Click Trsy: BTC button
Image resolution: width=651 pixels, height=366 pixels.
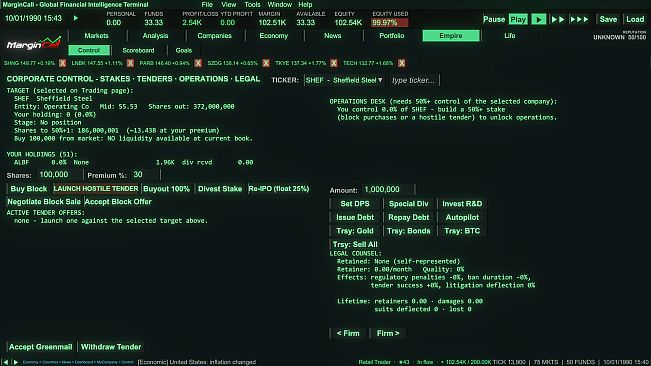coord(462,231)
